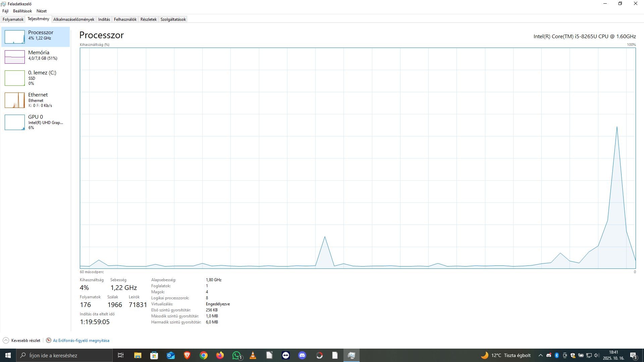This screenshot has width=644, height=362.
Task: Open the Alkalmazáselőzmények tab
Action: [73, 19]
